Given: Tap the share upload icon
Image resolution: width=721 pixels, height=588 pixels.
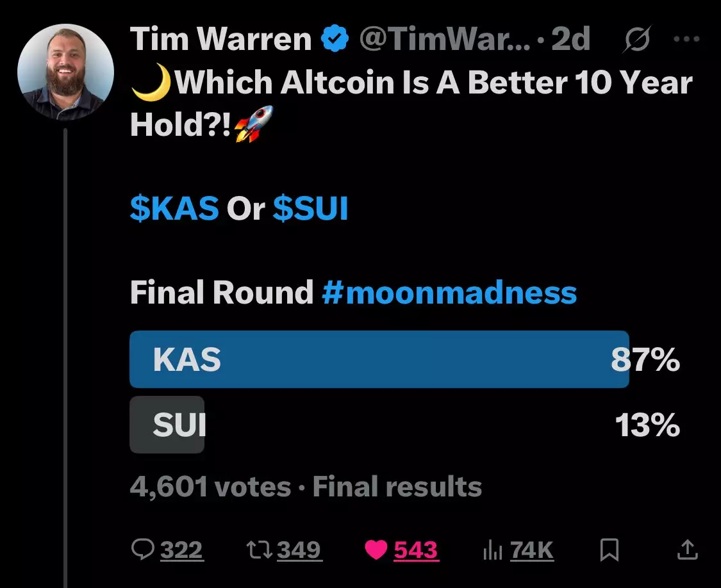Looking at the screenshot, I should (686, 550).
